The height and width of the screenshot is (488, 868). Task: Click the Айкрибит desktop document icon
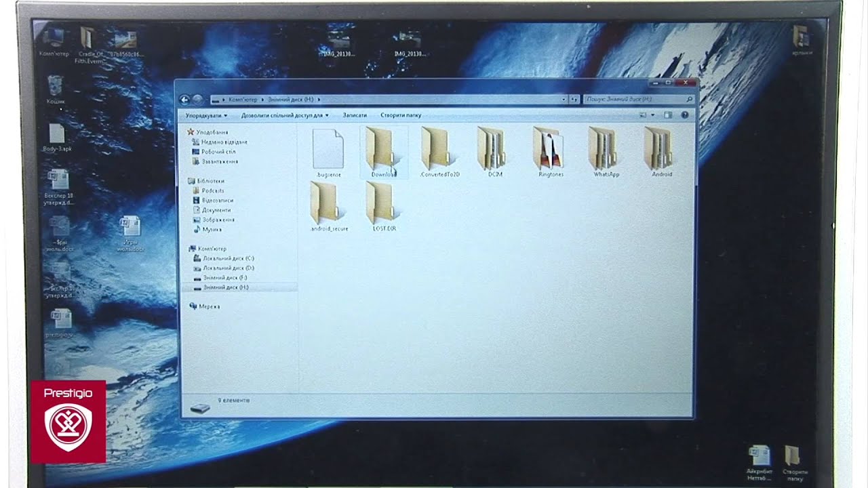[x=759, y=464]
